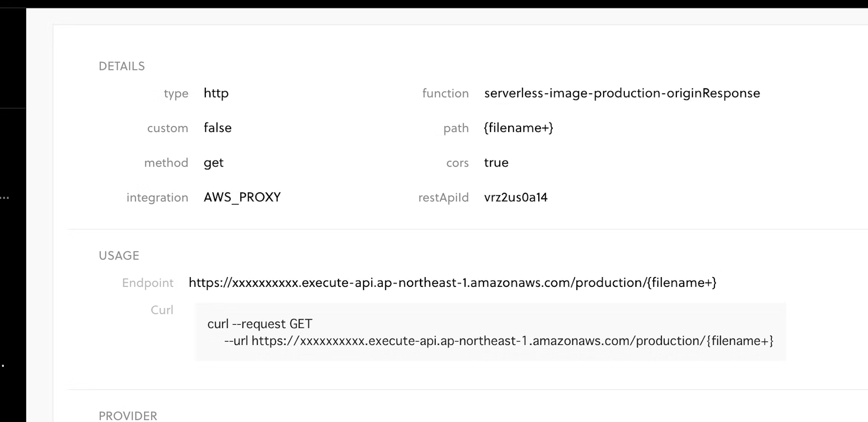The image size is (868, 422).
Task: Click the cors true value
Action: click(496, 162)
